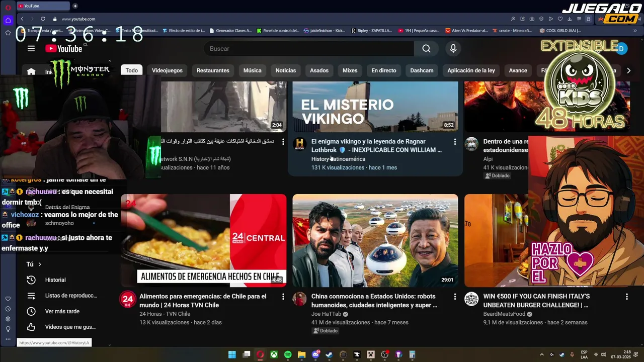
Task: Open Joe HaTTab channel name link
Action: click(326, 314)
